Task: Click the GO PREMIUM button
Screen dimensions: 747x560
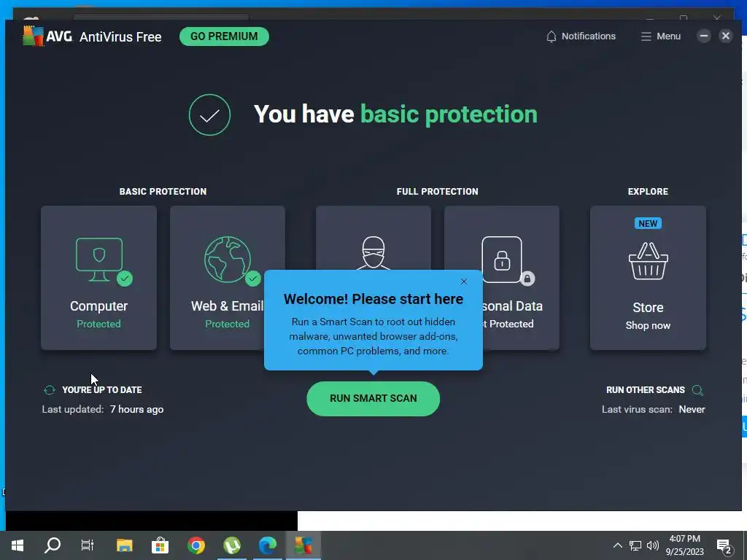Action: click(224, 36)
